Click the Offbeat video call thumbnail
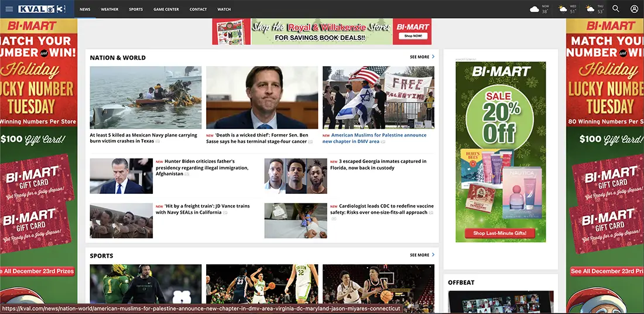 pyautogui.click(x=501, y=302)
